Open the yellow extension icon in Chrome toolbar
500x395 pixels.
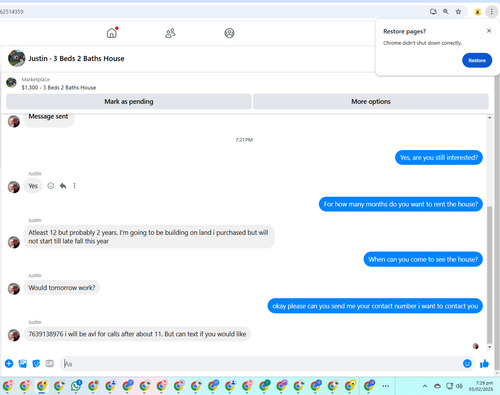pyautogui.click(x=478, y=12)
